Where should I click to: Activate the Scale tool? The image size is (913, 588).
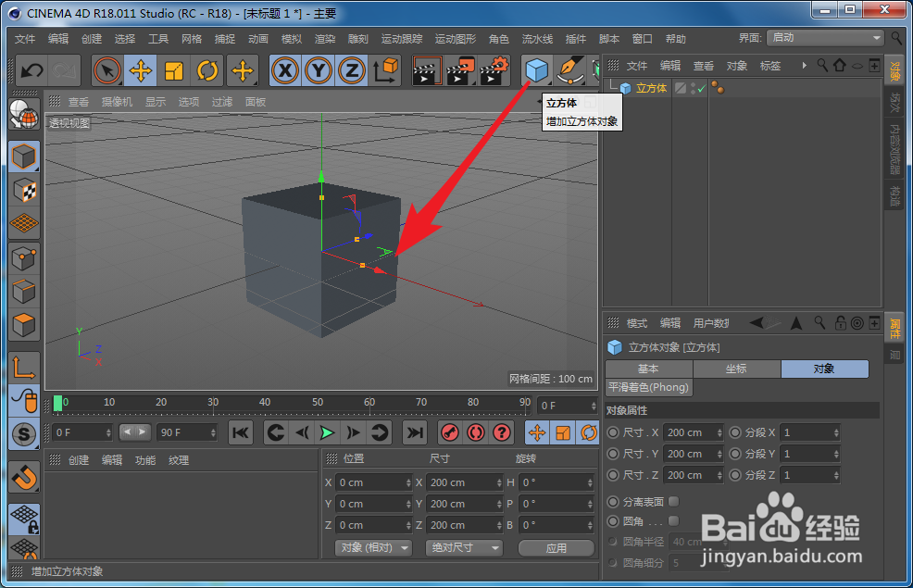tap(173, 71)
